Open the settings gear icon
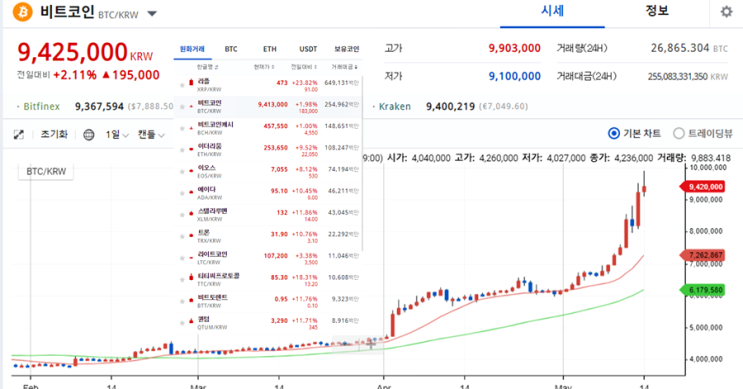The width and height of the screenshot is (743, 389). pos(726,12)
